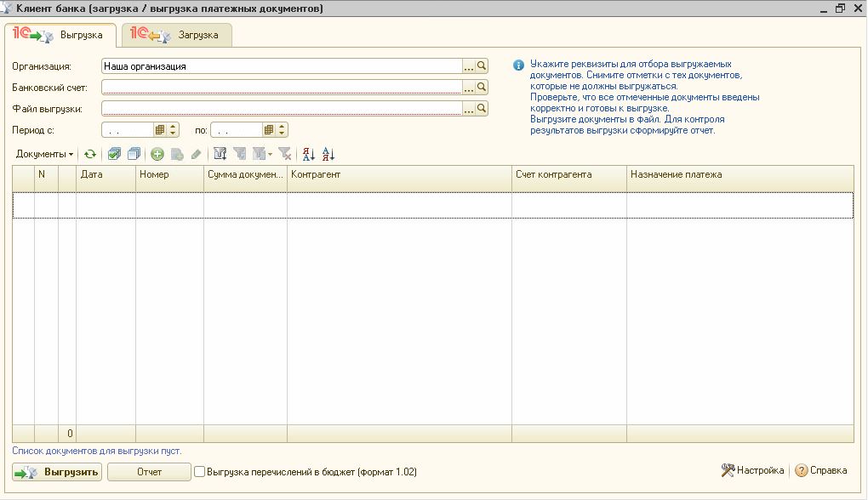This screenshot has width=868, height=500.
Task: Close the Клиент банка window
Action: click(858, 9)
